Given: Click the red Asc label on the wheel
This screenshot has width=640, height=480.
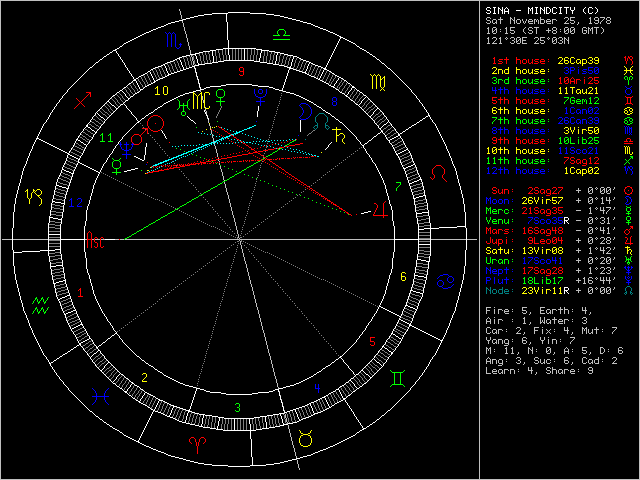Looking at the screenshot, I should 95,241.
